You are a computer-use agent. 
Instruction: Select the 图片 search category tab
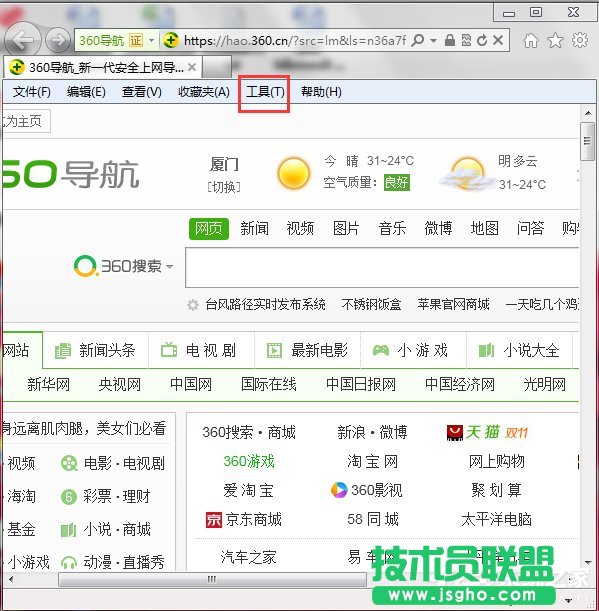click(346, 228)
